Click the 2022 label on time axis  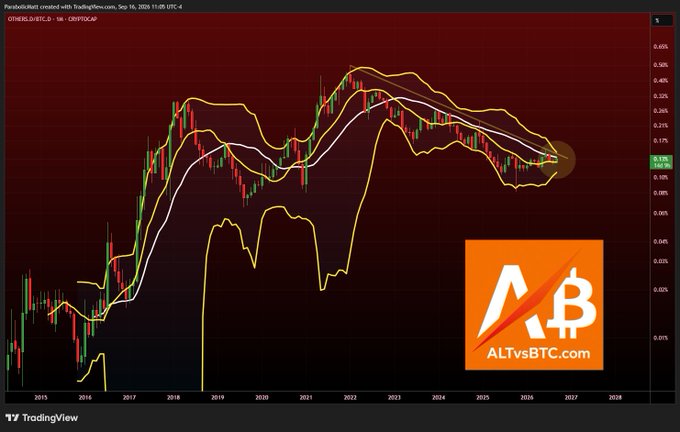[350, 398]
